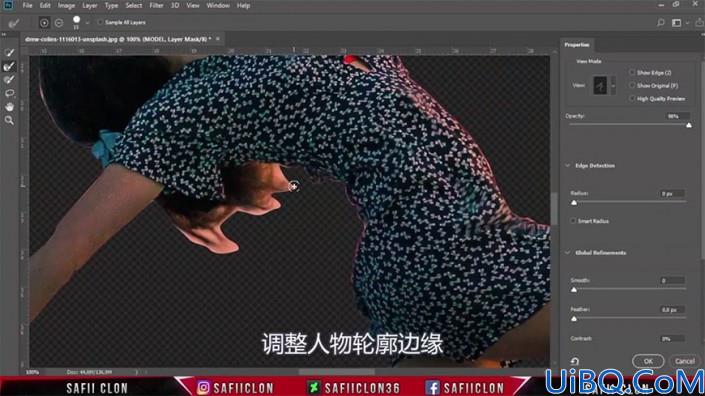Click the 100% zoom level field in status bar

coord(32,372)
